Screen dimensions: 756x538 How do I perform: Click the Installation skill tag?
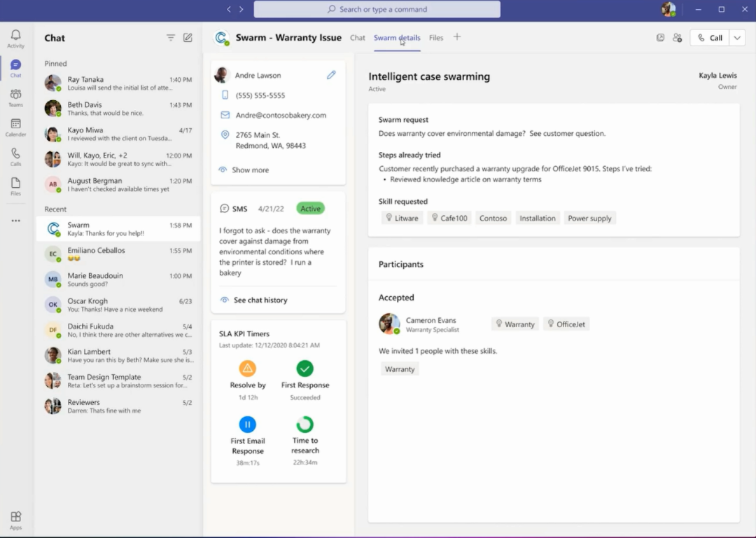[538, 218]
